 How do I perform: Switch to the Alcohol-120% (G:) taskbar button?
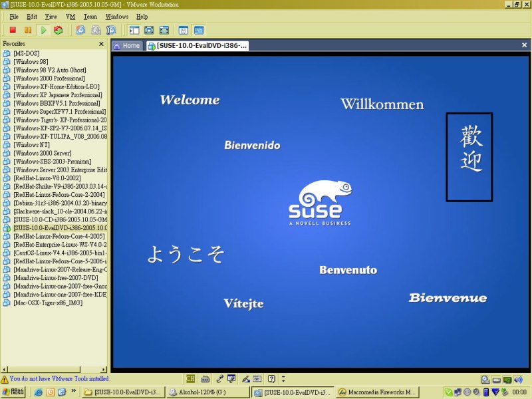[208, 392]
